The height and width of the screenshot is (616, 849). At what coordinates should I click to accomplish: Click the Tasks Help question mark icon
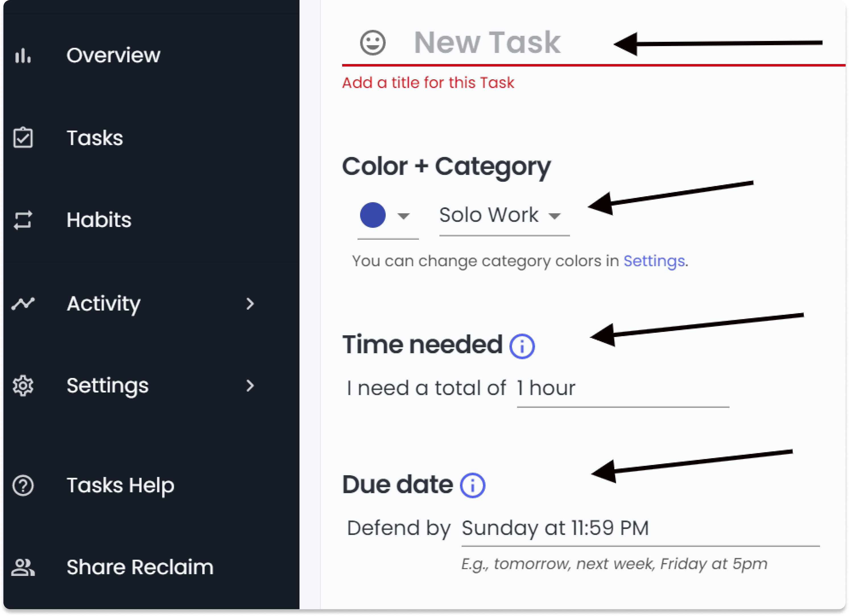click(23, 486)
